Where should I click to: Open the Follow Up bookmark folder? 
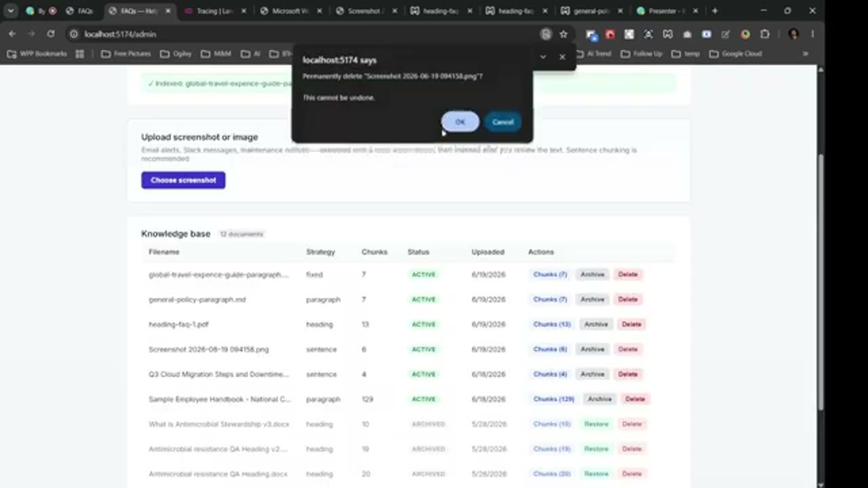pyautogui.click(x=642, y=54)
